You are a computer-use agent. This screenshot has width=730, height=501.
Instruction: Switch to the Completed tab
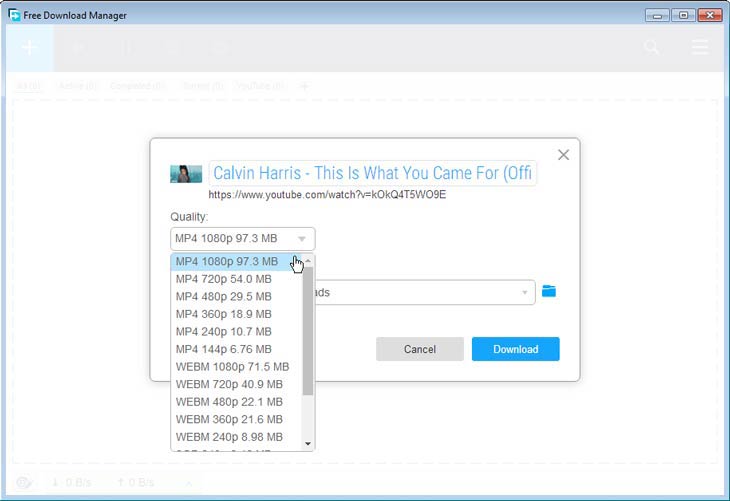click(138, 86)
